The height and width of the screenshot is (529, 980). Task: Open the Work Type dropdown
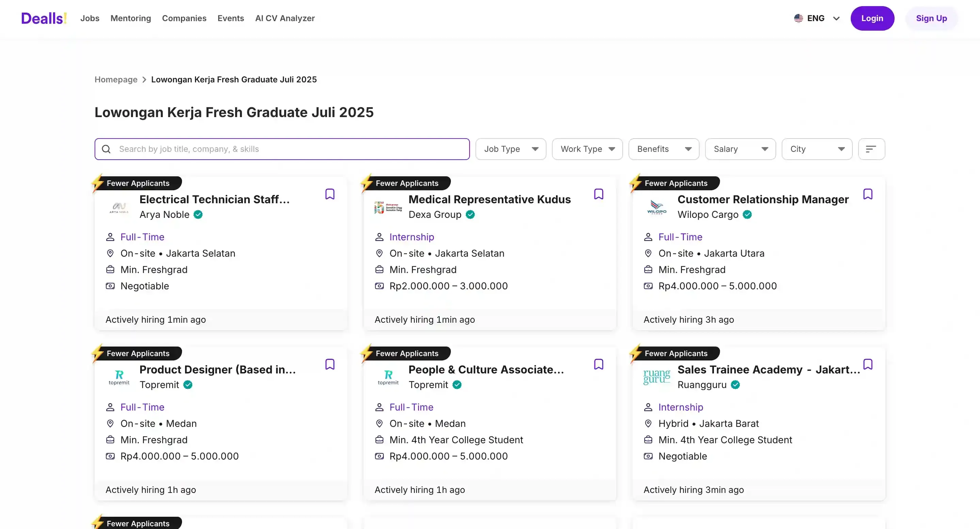587,149
